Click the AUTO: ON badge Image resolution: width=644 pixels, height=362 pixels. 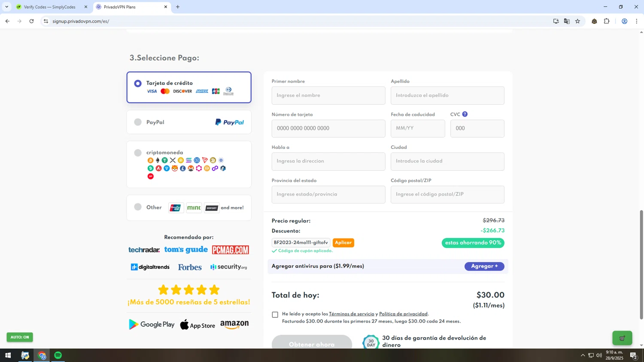coord(20,337)
